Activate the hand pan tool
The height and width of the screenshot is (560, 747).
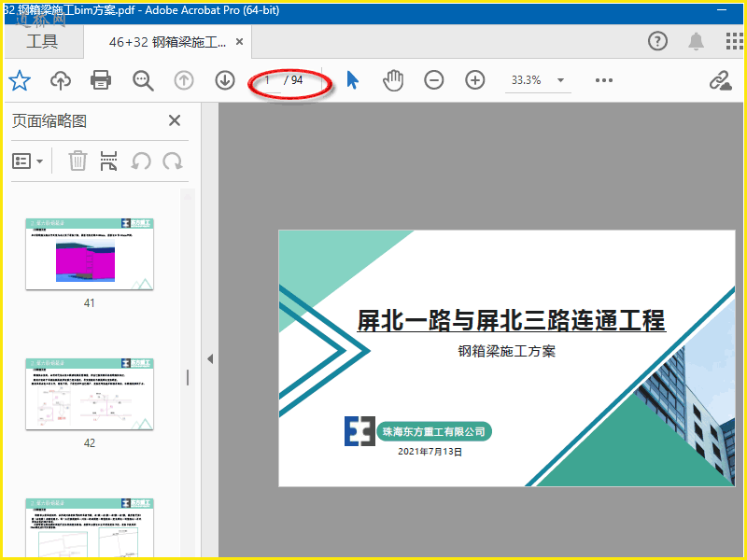click(393, 80)
